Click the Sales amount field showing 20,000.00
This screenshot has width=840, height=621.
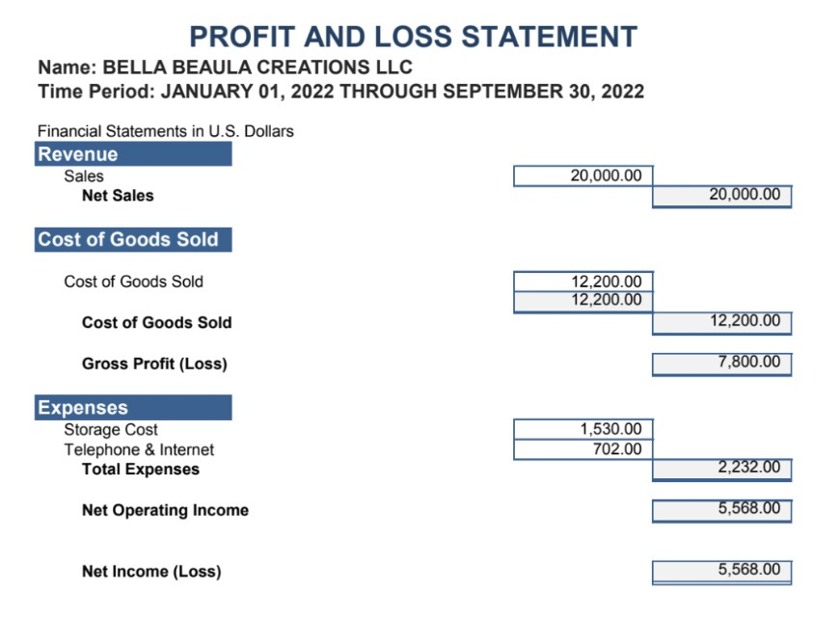click(583, 175)
